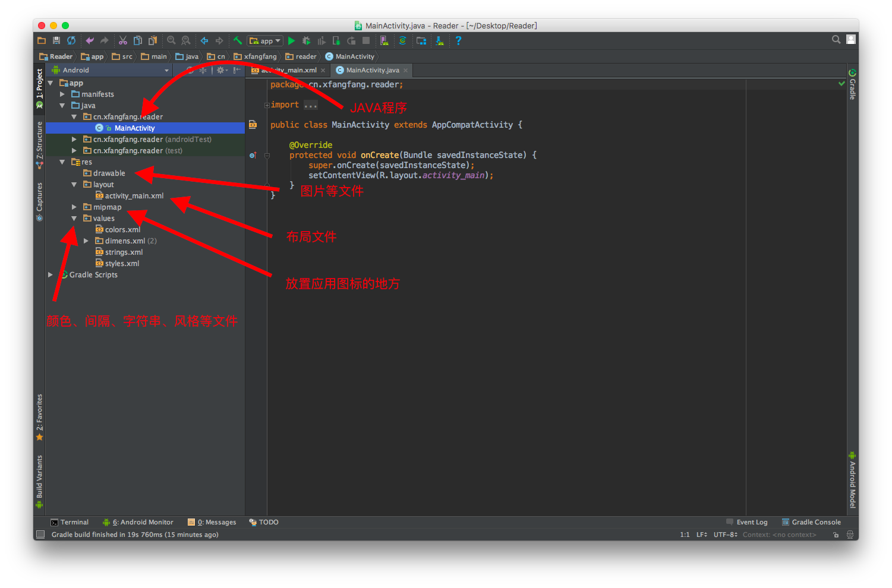Open the SDK Manager icon
This screenshot has height=588, width=892.
(440, 40)
